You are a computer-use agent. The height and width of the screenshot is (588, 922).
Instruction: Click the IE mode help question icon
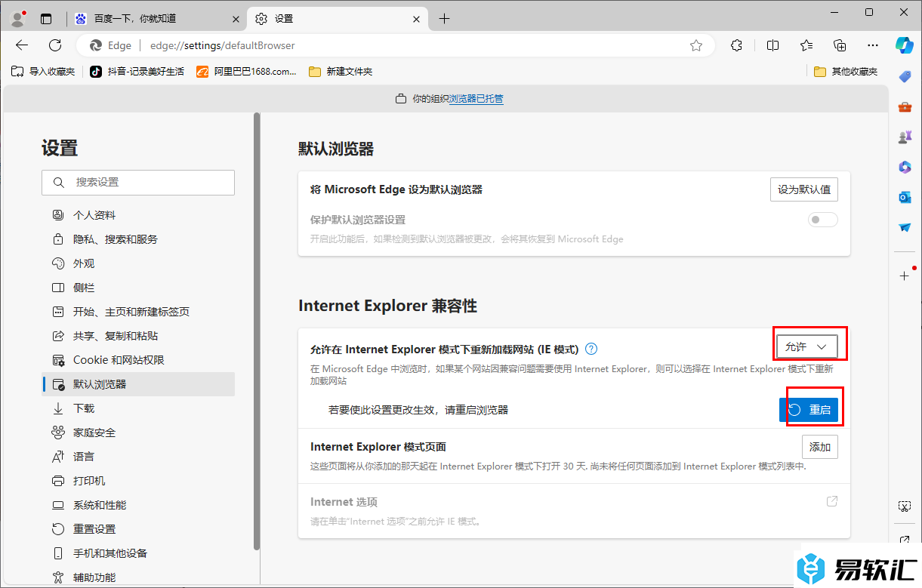[x=591, y=349]
